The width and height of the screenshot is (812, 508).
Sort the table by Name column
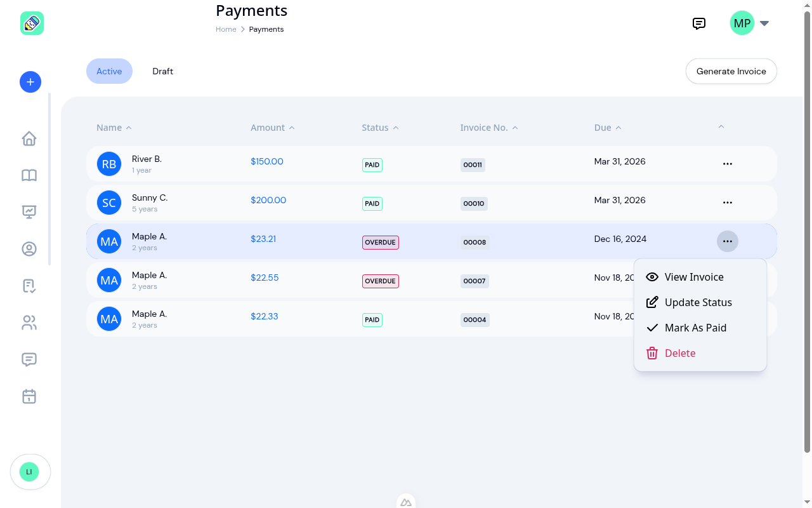114,128
